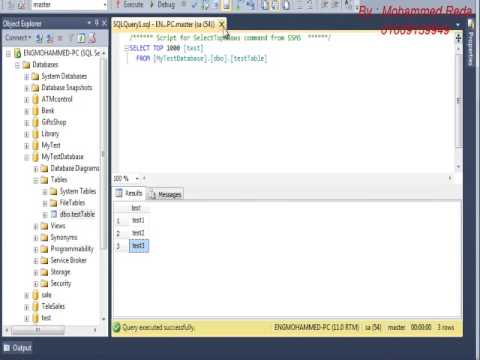Click Increase Indent icon
The height and width of the screenshot is (360, 480).
tap(335, 5)
